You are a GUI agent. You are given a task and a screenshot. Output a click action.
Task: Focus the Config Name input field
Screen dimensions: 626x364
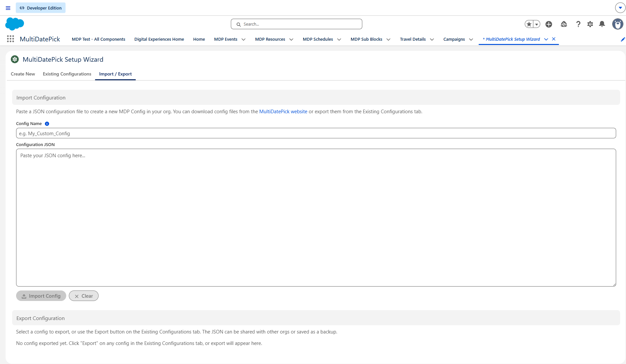(x=316, y=133)
